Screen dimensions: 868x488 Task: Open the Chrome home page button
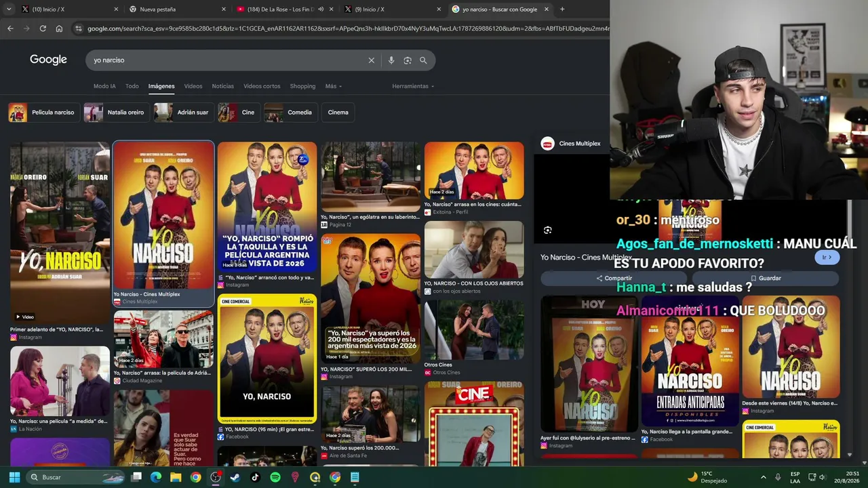point(59,28)
